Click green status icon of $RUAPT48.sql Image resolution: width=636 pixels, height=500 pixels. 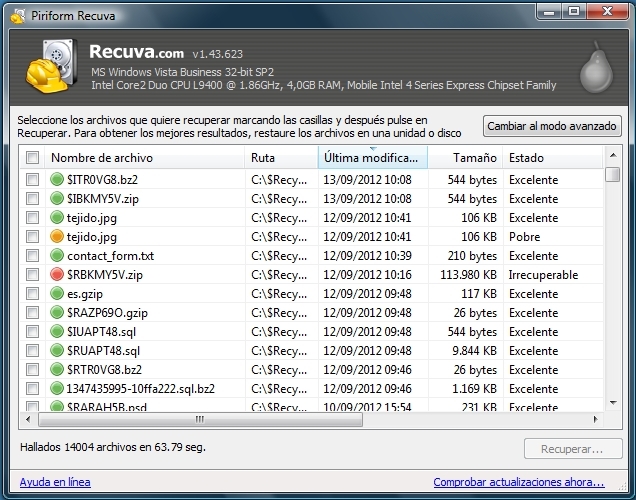tap(57, 350)
